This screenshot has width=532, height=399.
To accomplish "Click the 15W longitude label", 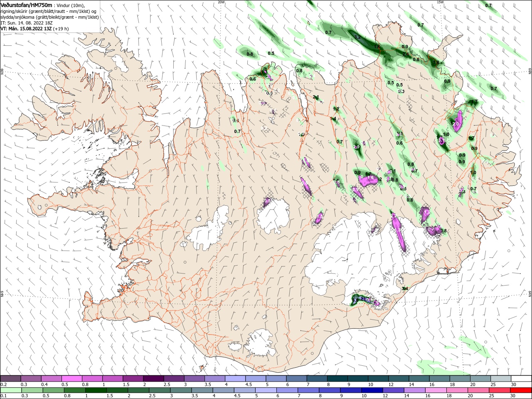I will (x=440, y=2).
